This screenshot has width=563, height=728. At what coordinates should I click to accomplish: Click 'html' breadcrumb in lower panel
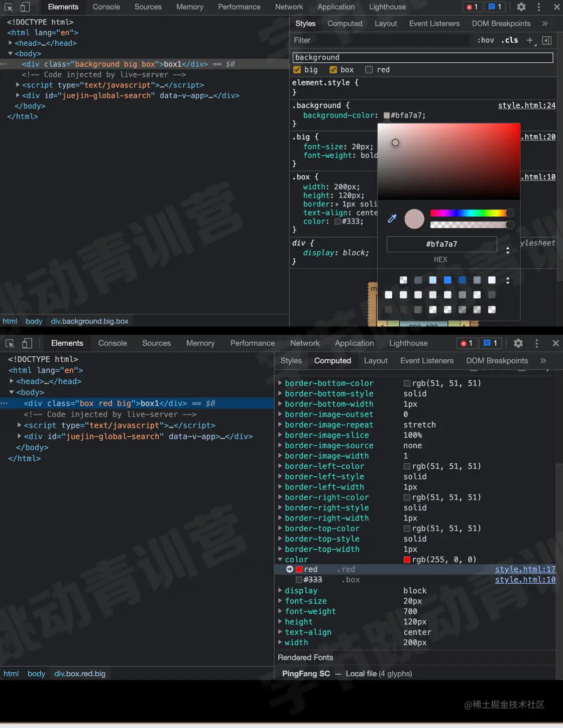point(11,674)
